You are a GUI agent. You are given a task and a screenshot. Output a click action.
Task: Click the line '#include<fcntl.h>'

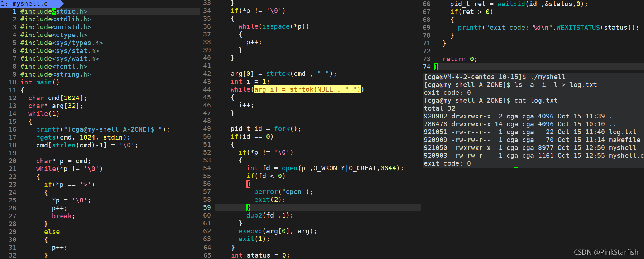54,67
